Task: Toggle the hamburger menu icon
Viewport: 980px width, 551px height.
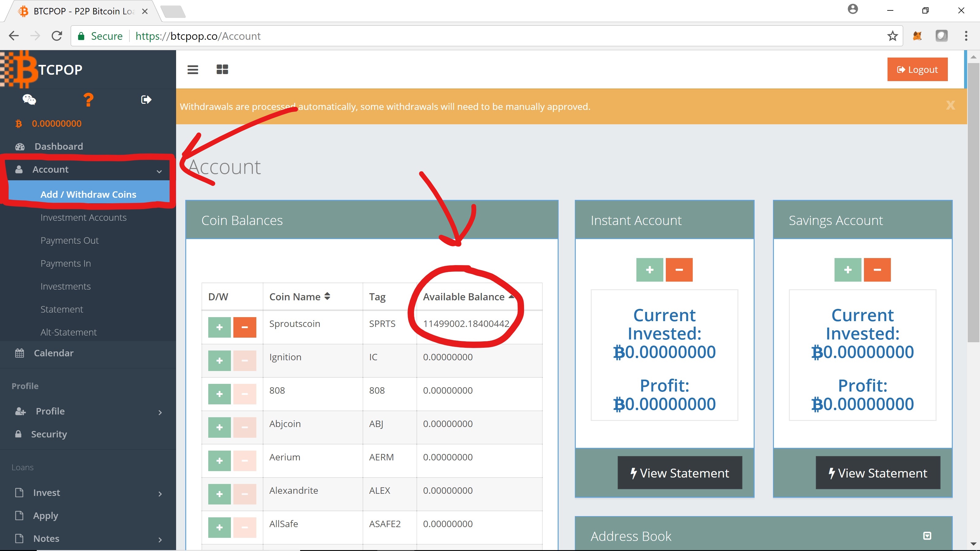Action: click(x=193, y=69)
